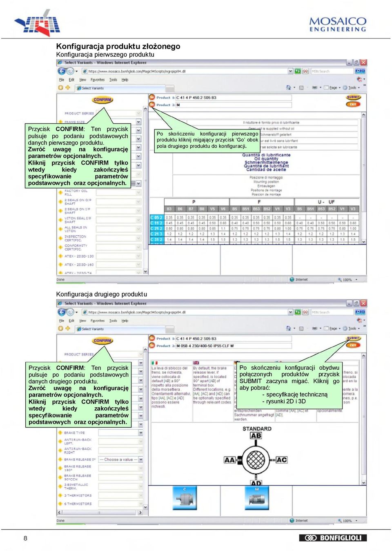
Task: Click the 'ATEX - 2D3D-130' option label
Action: 79,256
